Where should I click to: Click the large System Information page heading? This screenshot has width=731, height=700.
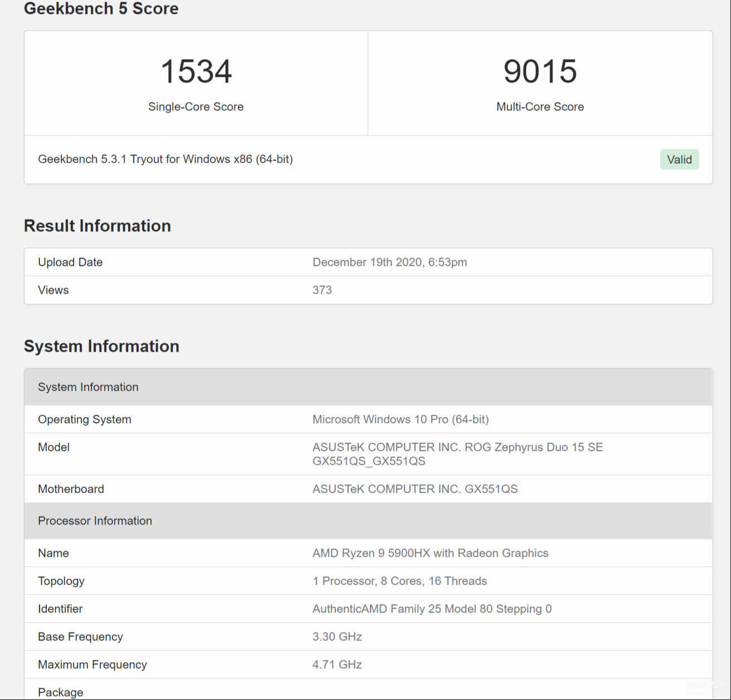click(x=101, y=346)
